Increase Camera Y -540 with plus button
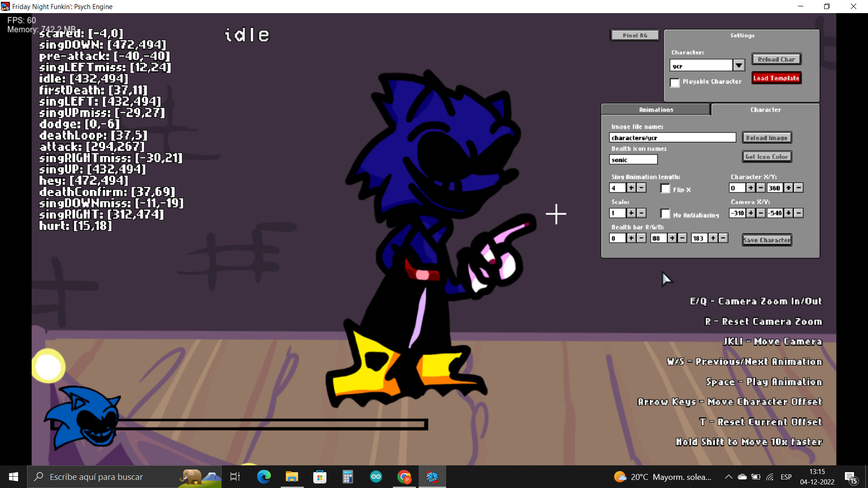The image size is (868, 488). (x=789, y=213)
